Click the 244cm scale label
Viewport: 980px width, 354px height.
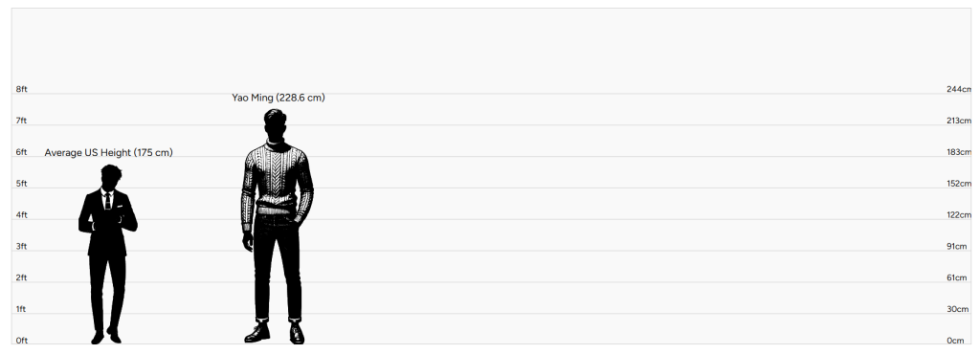(959, 89)
